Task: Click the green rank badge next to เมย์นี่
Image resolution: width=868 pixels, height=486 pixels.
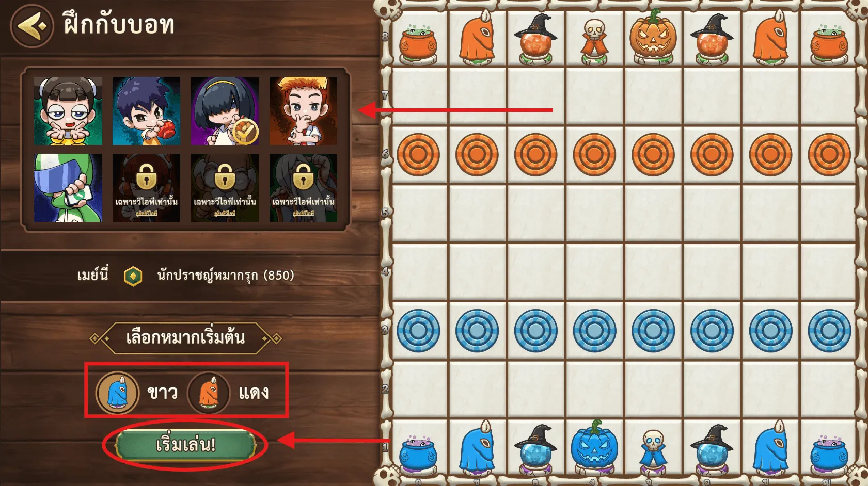Action: click(x=133, y=276)
